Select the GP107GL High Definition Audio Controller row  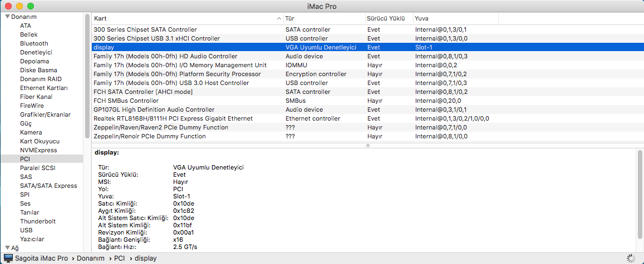pos(154,109)
